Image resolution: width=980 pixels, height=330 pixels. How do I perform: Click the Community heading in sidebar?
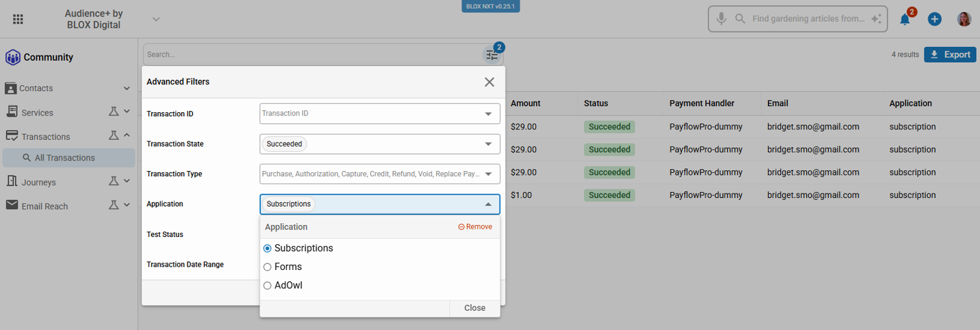coord(48,57)
